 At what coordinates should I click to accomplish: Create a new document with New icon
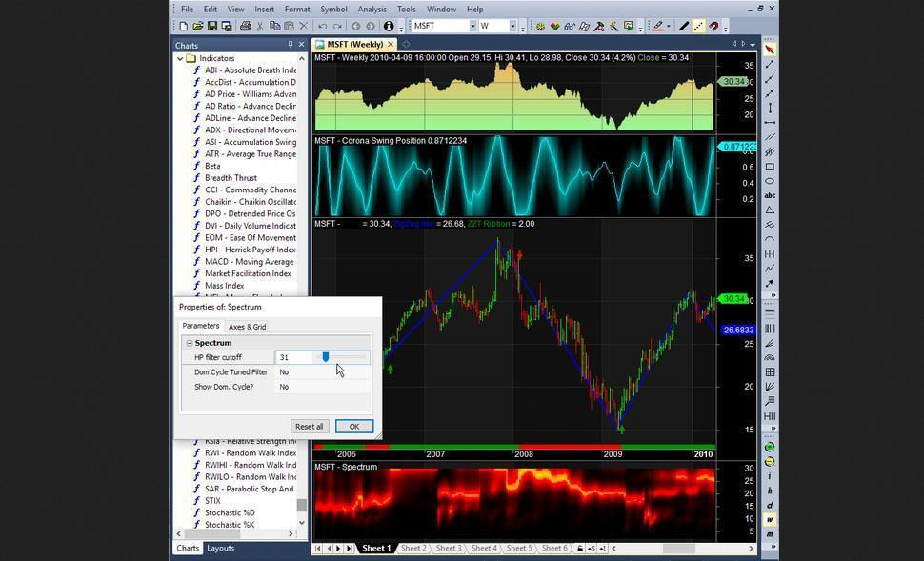pos(183,26)
